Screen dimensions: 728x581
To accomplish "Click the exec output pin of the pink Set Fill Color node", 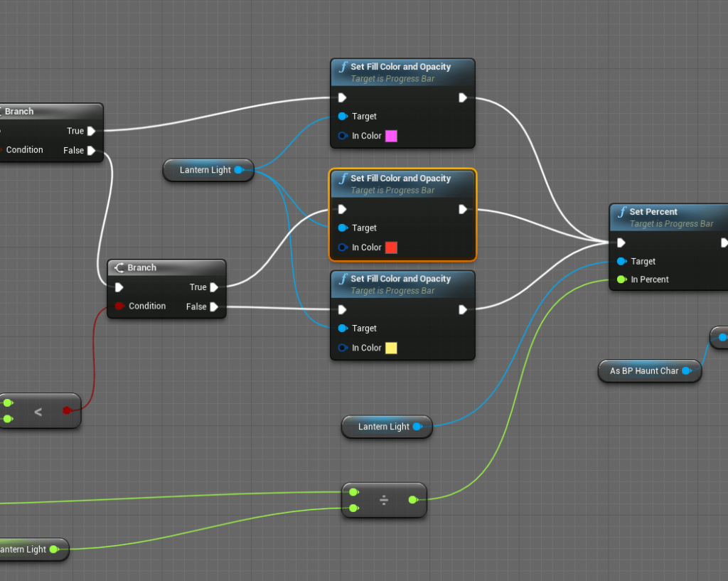I will click(x=463, y=97).
